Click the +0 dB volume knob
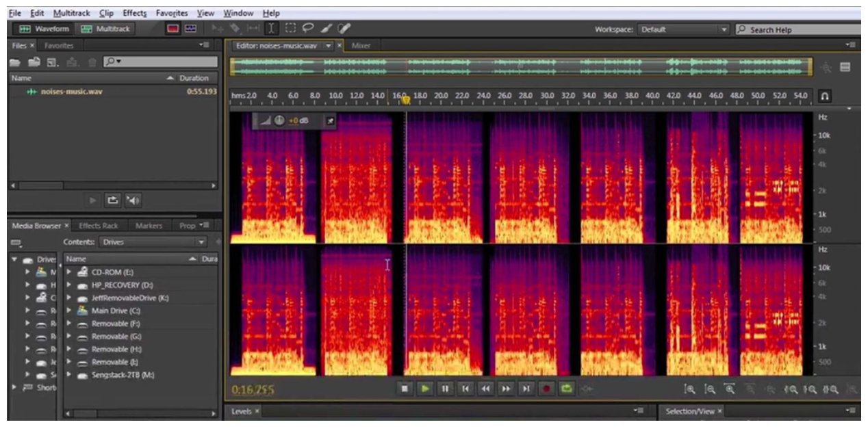 point(279,120)
